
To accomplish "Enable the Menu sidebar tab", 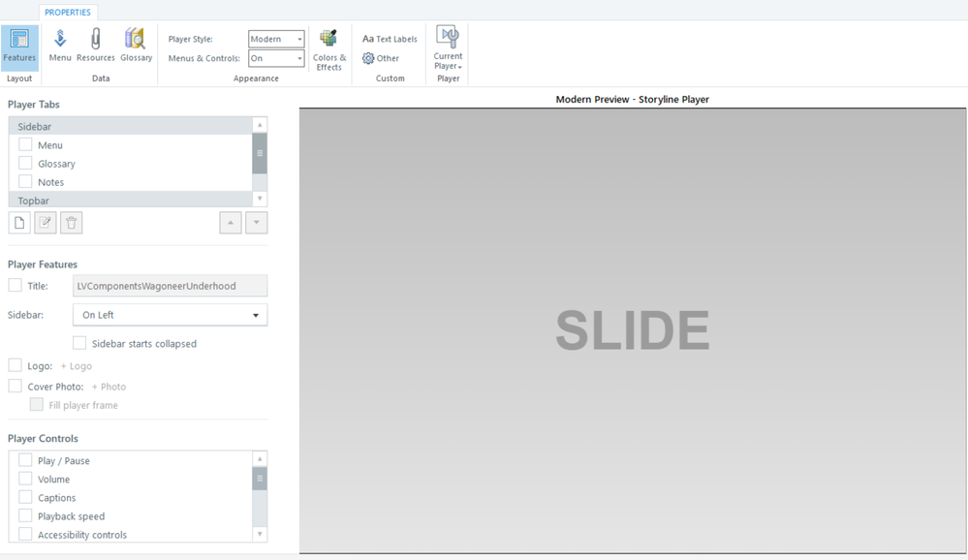I will coord(25,144).
